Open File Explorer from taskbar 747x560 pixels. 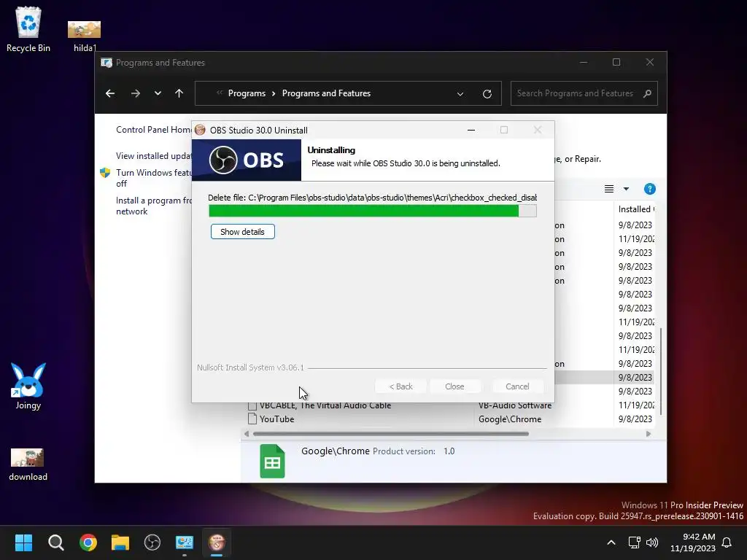120,542
